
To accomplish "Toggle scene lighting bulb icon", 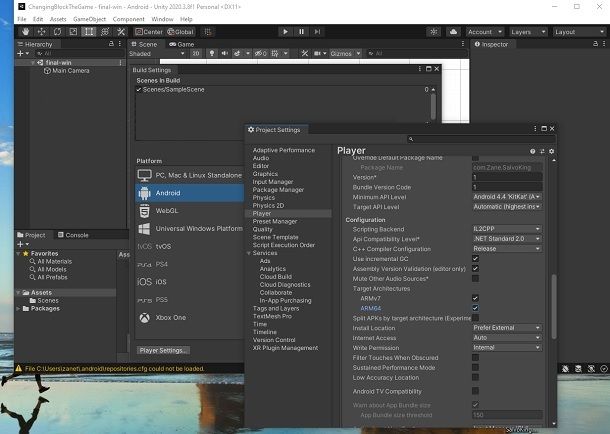I will click(212, 54).
